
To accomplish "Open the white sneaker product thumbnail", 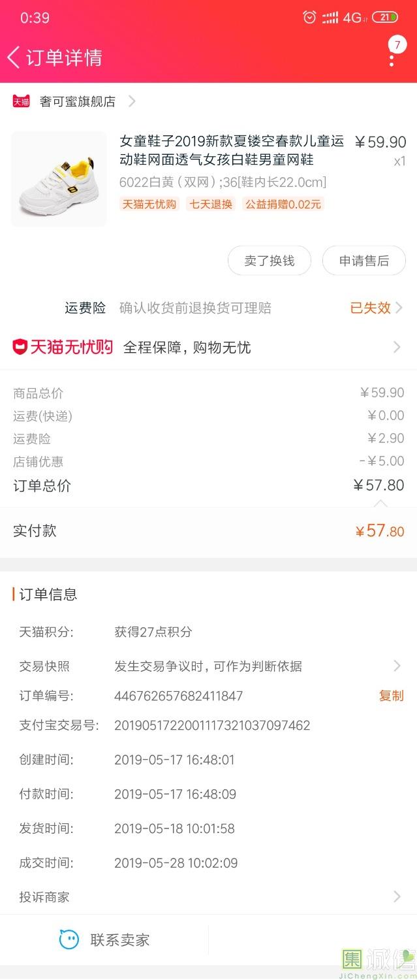I will click(x=59, y=179).
